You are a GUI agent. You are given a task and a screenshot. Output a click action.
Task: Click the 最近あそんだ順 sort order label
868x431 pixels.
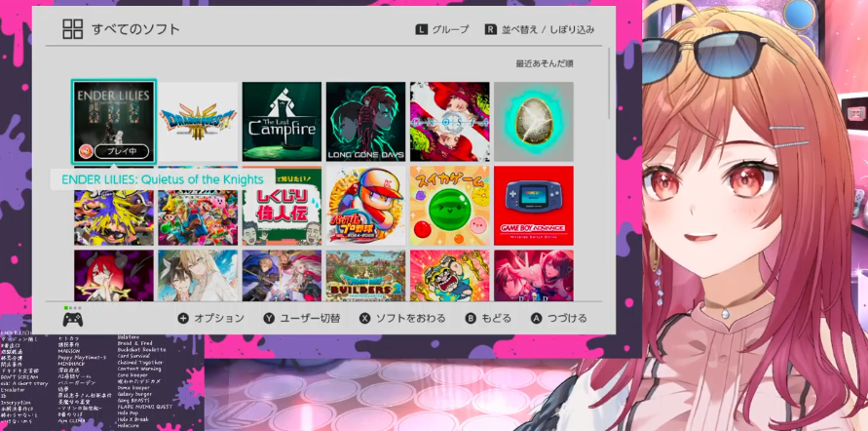coord(545,63)
